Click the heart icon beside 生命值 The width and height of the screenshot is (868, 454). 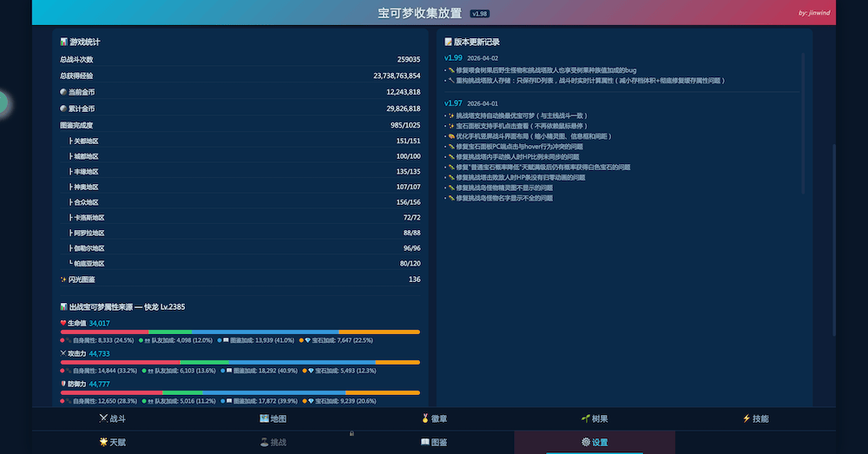click(63, 323)
